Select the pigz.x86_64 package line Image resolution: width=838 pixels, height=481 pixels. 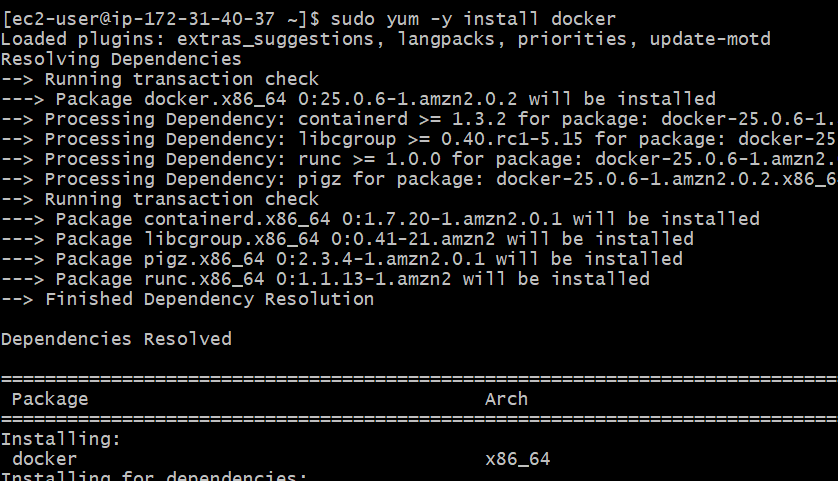[342, 259]
